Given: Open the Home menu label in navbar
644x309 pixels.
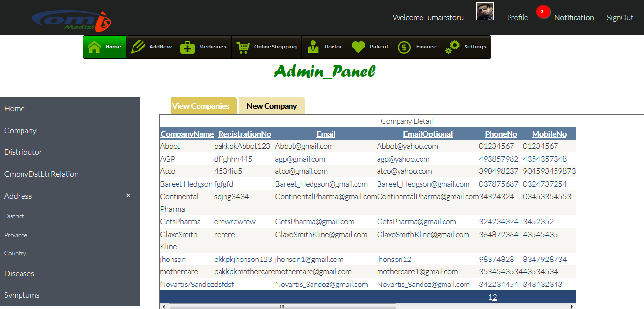Looking at the screenshot, I should (113, 47).
